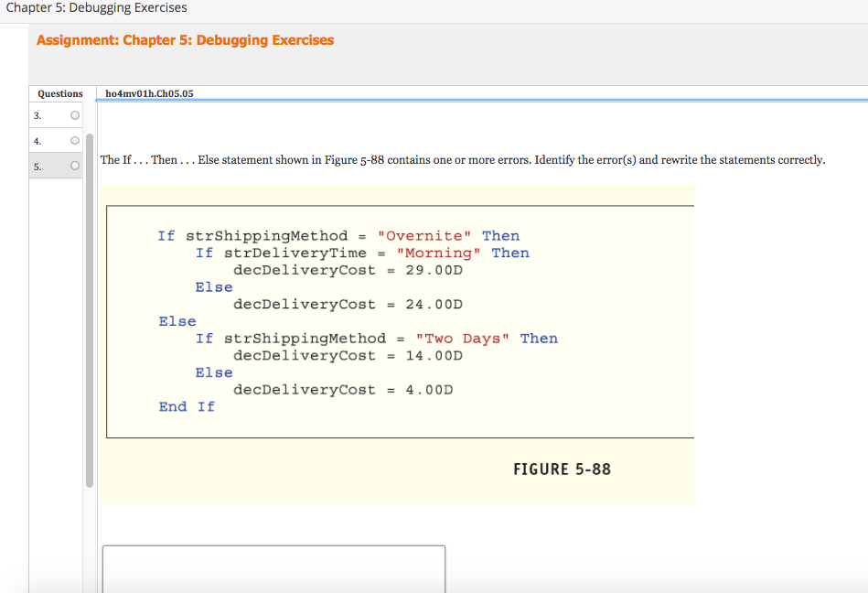Select question 5 radio button
The width and height of the screenshot is (868, 593).
pos(75,166)
